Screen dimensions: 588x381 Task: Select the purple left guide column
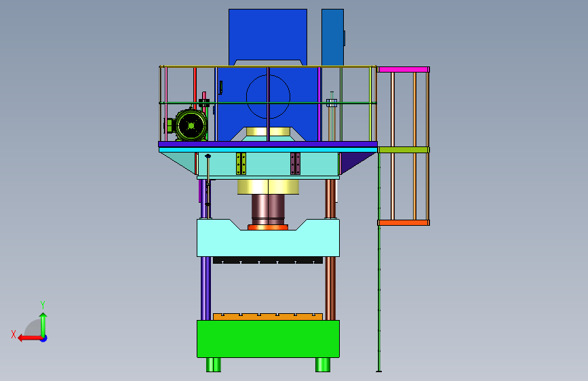[x=205, y=288]
